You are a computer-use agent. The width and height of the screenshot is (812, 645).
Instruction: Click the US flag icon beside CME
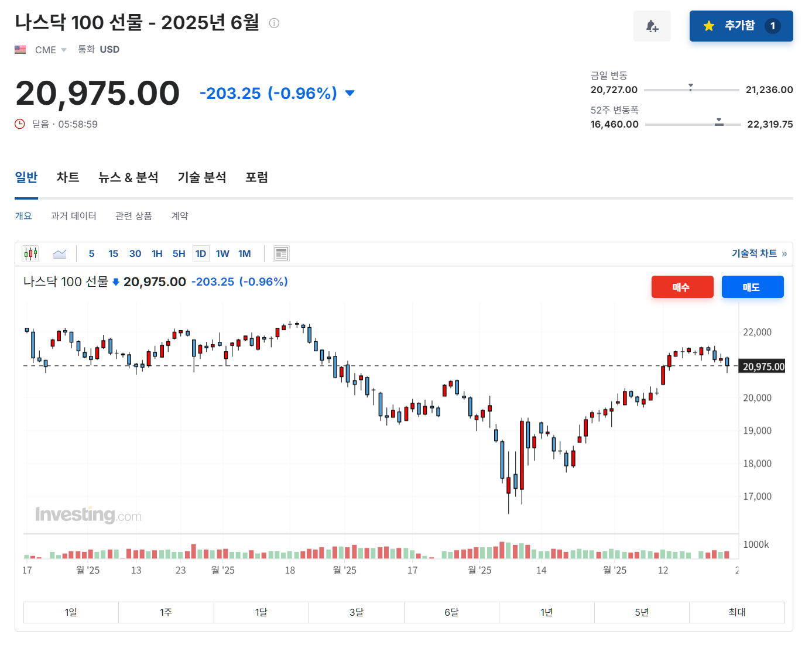pyautogui.click(x=20, y=49)
